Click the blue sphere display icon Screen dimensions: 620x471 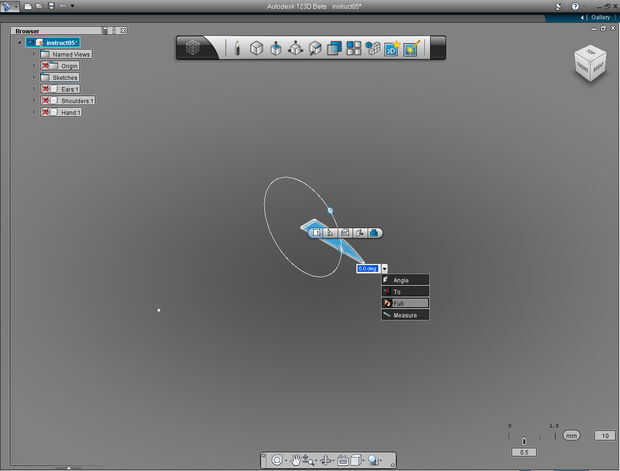click(373, 460)
